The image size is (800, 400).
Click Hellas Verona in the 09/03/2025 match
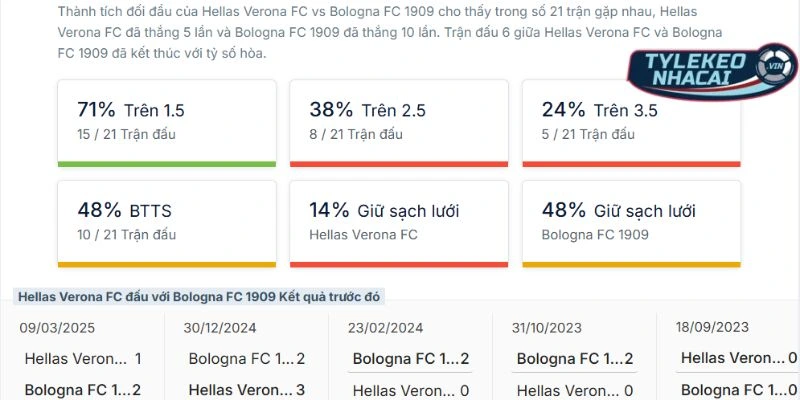[76, 358]
